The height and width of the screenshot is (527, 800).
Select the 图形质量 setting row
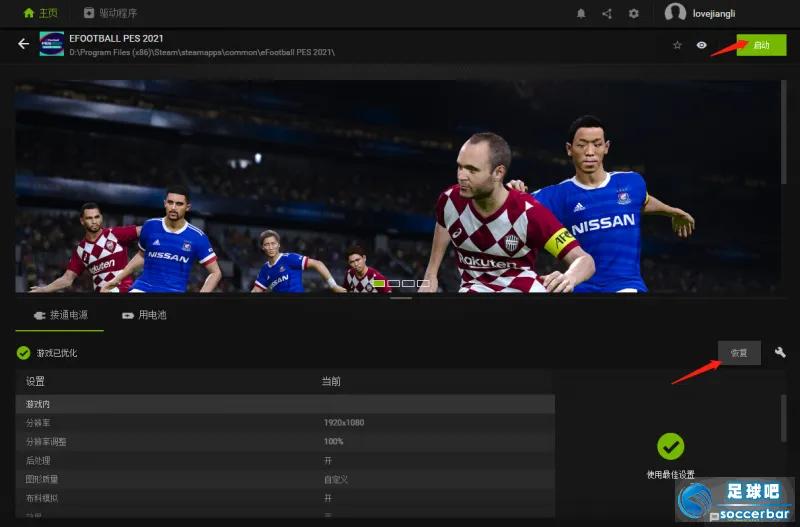click(285, 480)
